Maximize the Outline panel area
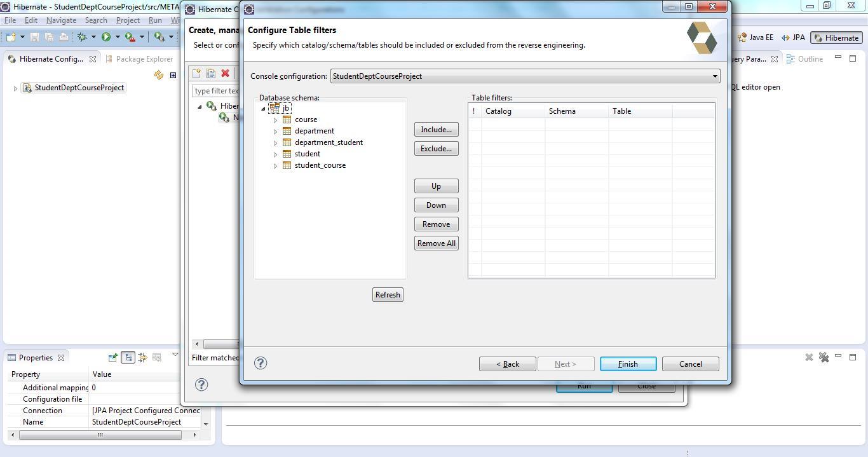868x457 pixels. pos(853,58)
